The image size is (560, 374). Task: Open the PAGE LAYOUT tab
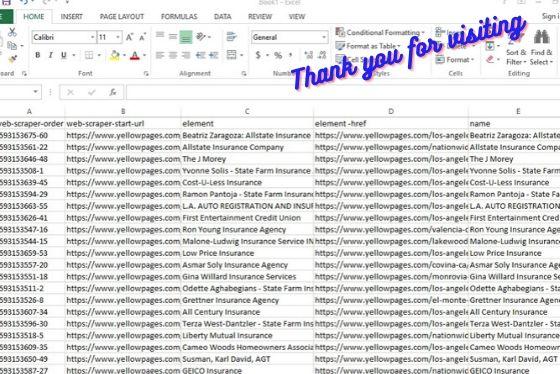click(x=122, y=17)
